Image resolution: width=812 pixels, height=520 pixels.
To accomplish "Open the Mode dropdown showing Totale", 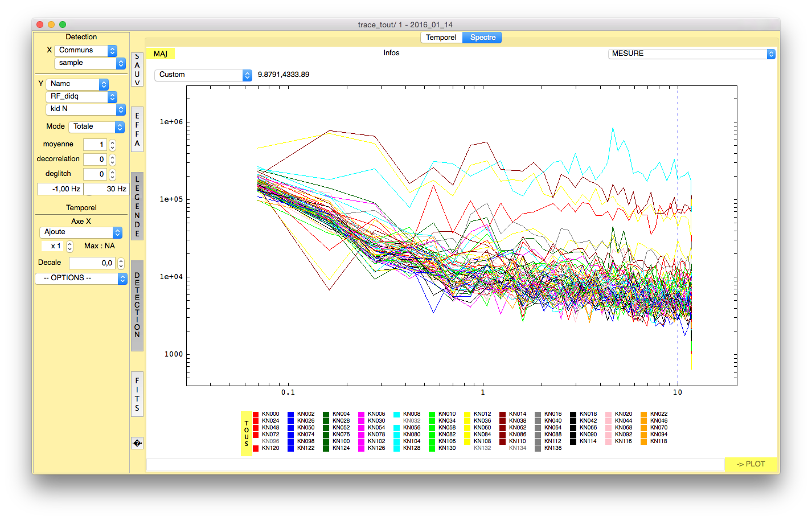I will (x=96, y=126).
